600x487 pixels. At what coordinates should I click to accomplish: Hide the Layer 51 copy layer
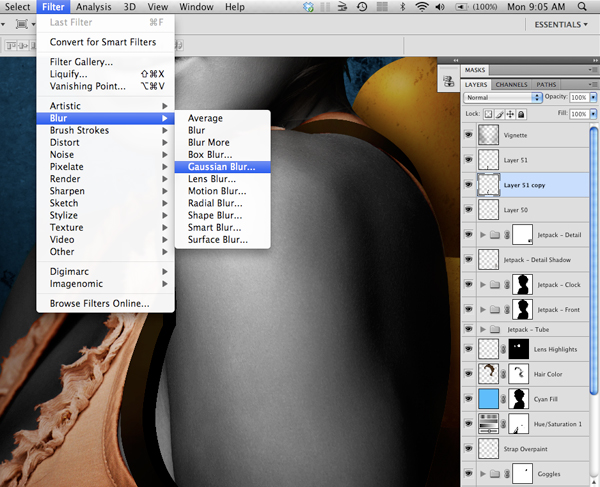[x=468, y=184]
